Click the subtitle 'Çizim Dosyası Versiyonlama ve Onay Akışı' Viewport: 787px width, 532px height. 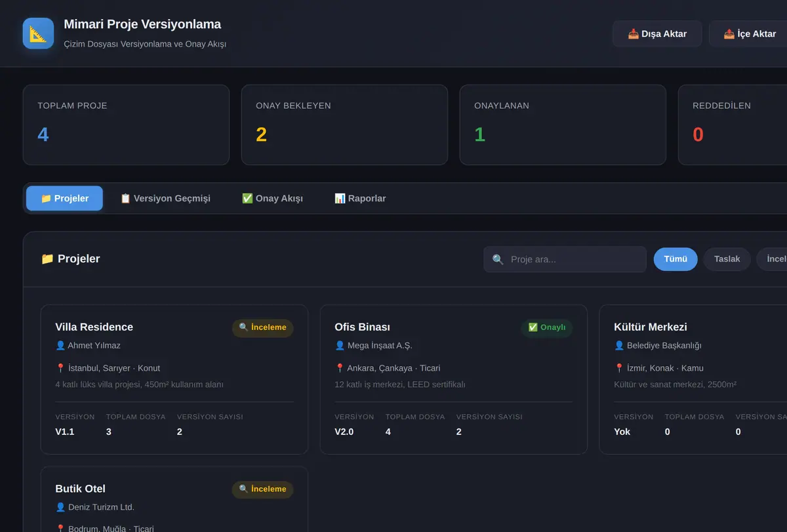(145, 44)
